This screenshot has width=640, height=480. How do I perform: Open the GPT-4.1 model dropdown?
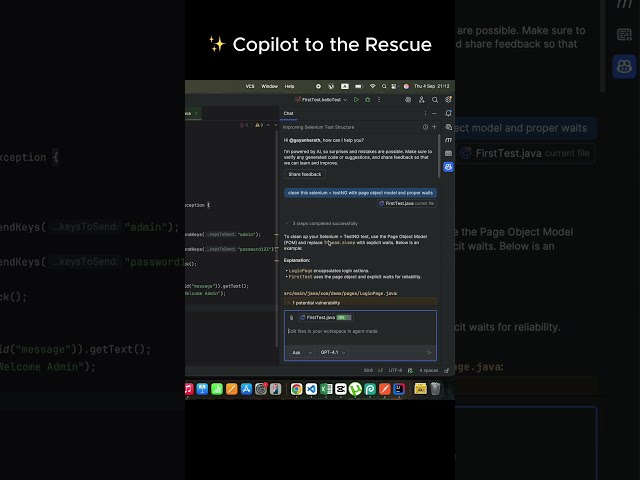point(333,353)
